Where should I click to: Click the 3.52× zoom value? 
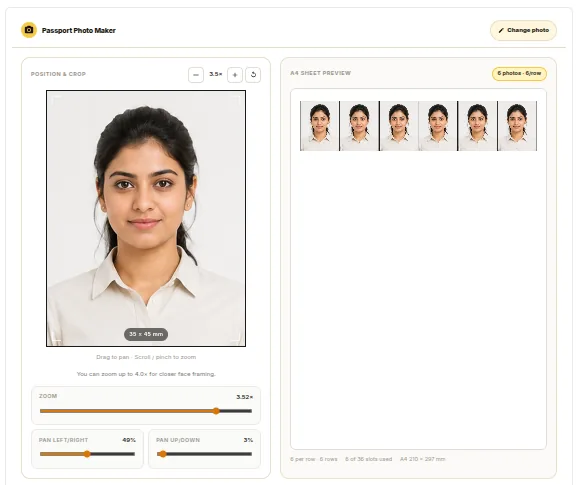tap(245, 397)
